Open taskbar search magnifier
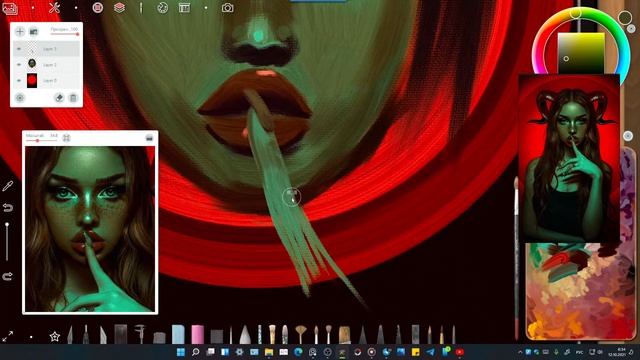The width and height of the screenshot is (640, 360). coord(196,352)
